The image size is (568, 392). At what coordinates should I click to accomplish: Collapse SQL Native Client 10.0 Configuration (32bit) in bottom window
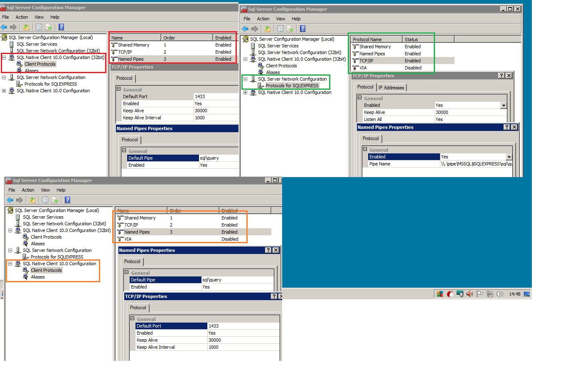pyautogui.click(x=10, y=230)
